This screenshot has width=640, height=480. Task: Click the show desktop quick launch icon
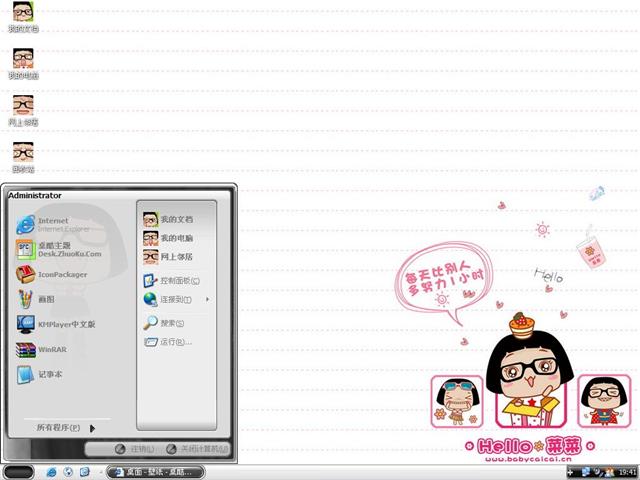point(84,472)
